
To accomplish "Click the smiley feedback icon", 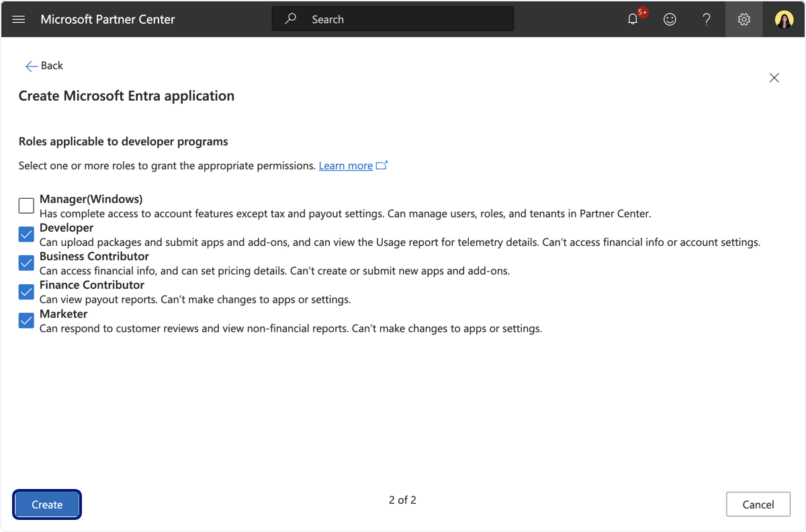I will click(x=670, y=19).
